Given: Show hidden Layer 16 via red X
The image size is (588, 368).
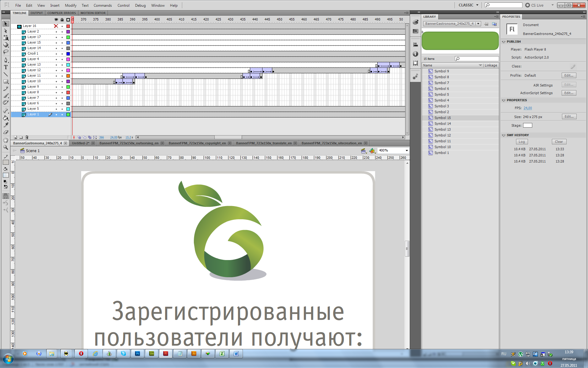Looking at the screenshot, I should 56,26.
